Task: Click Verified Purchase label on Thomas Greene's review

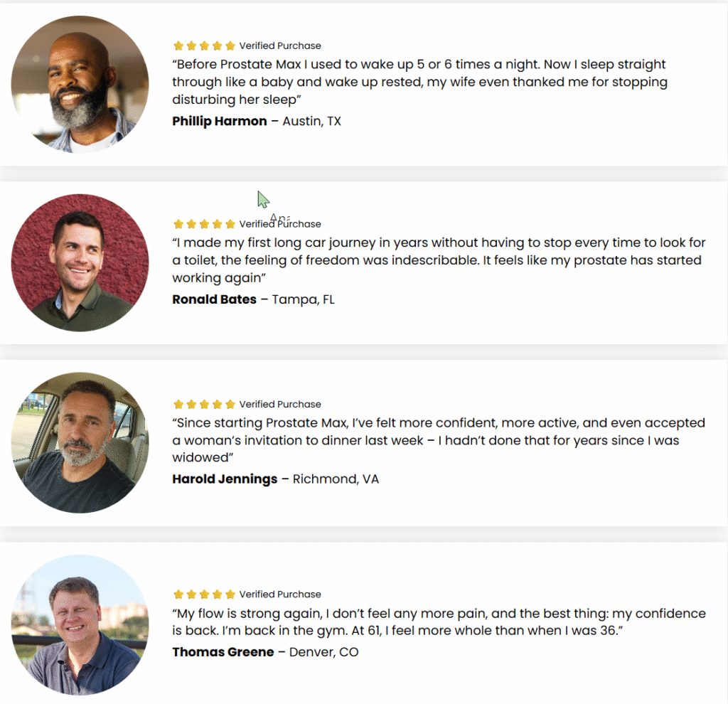Action: pyautogui.click(x=280, y=594)
